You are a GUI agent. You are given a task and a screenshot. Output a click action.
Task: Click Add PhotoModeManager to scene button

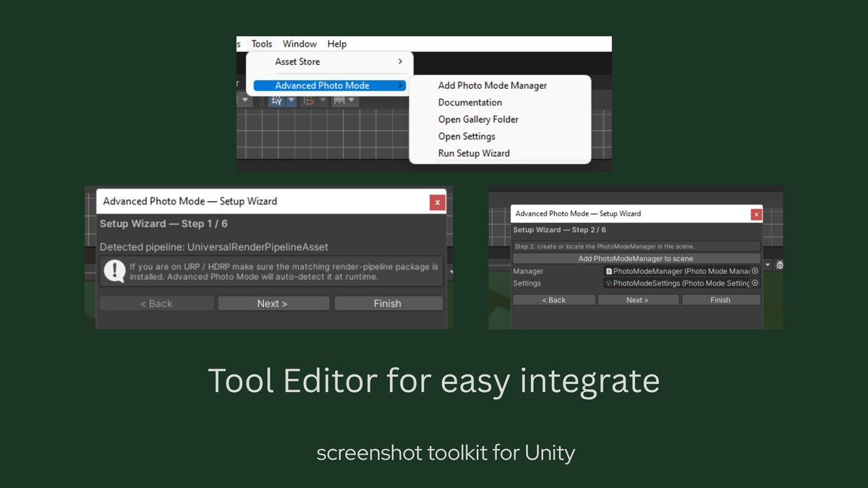coord(637,258)
